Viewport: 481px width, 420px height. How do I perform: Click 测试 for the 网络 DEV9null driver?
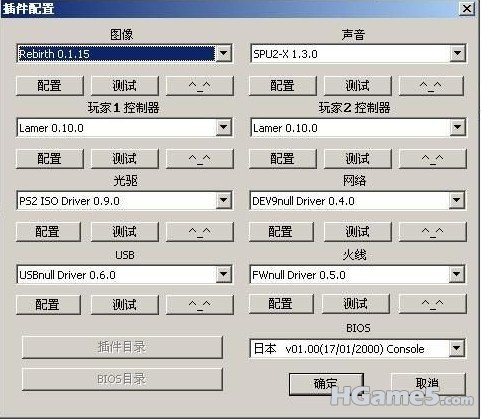pyautogui.click(x=357, y=232)
